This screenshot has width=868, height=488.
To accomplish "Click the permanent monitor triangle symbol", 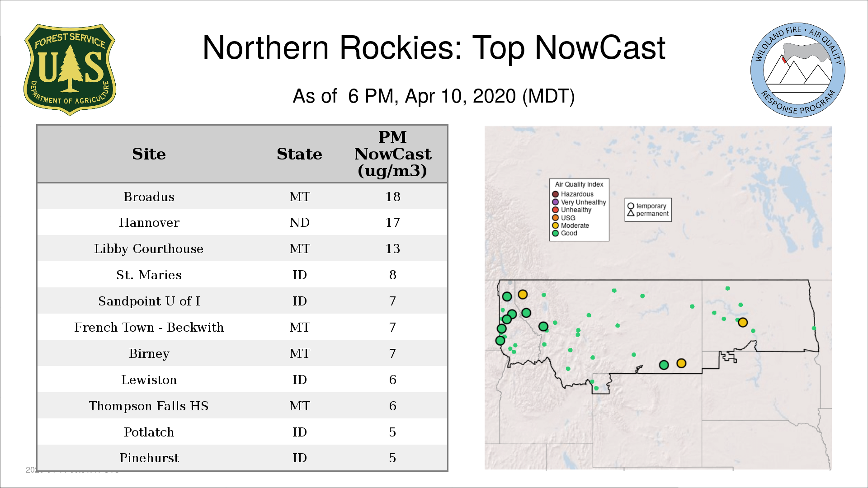I will pos(631,213).
